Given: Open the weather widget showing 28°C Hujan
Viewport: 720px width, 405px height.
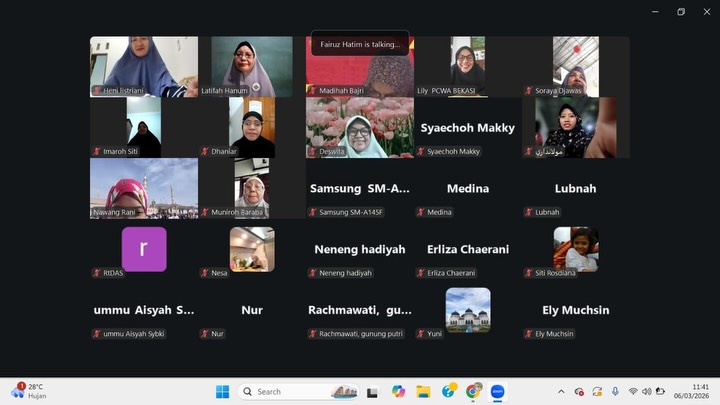Looking at the screenshot, I should click(28, 391).
